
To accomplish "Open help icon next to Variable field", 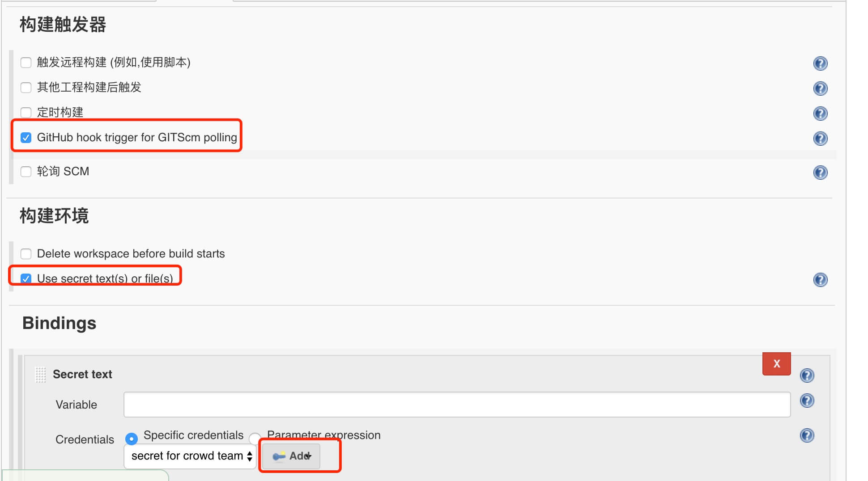I will [806, 401].
